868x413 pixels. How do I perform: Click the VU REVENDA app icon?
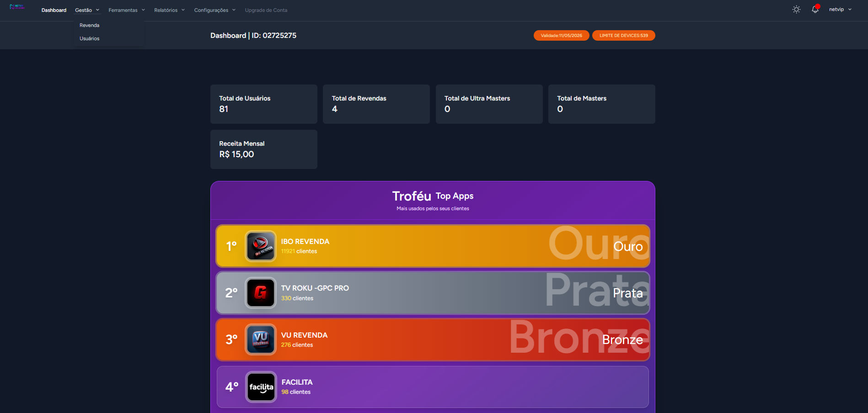261,339
